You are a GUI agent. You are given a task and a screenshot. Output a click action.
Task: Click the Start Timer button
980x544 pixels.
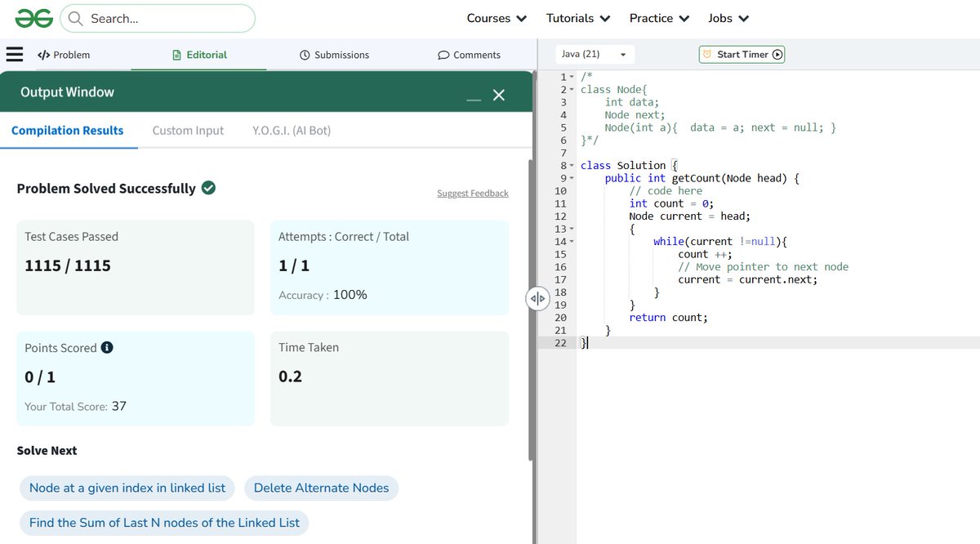click(742, 54)
